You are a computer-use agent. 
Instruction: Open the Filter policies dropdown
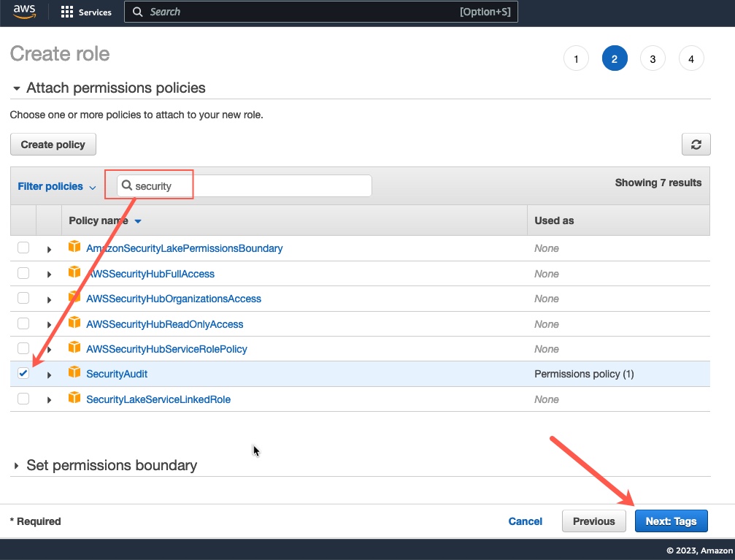[x=56, y=186]
